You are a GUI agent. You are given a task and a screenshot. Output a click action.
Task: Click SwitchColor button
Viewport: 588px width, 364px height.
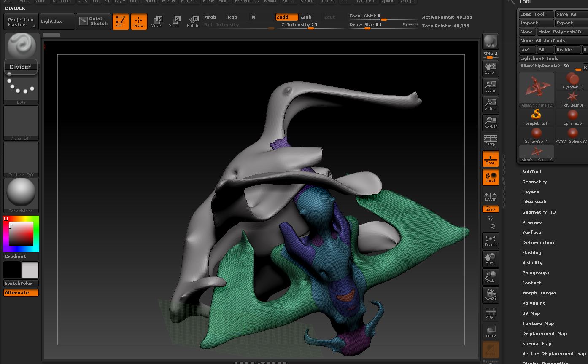(x=21, y=283)
